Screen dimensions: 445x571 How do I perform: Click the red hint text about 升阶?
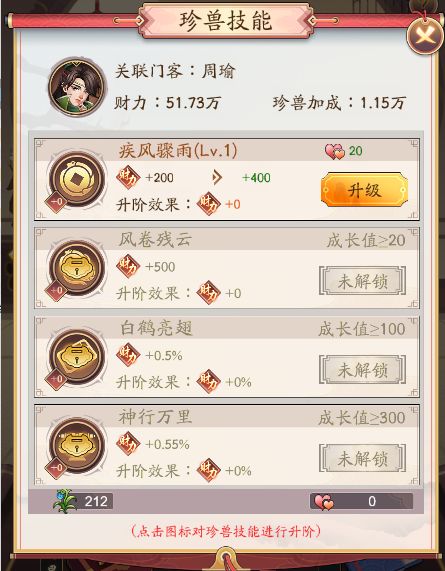226,531
